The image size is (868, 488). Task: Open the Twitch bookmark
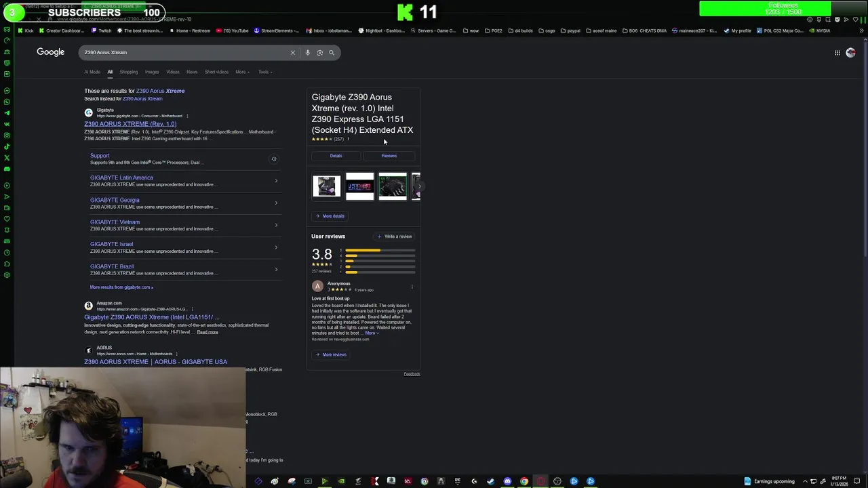coord(102,30)
